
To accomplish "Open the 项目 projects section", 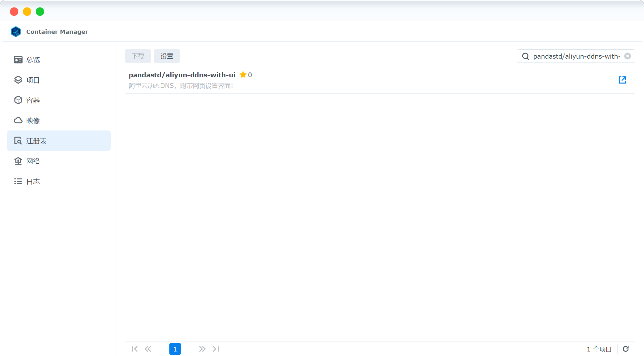I will [33, 80].
